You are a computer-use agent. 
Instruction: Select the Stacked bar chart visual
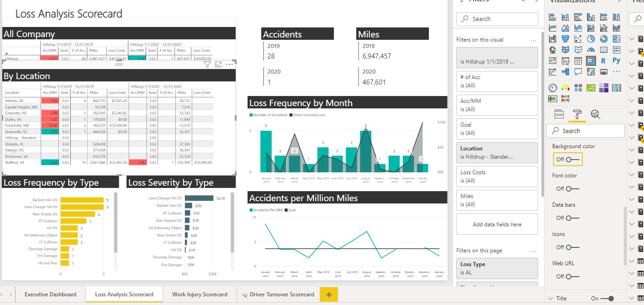(x=552, y=17)
